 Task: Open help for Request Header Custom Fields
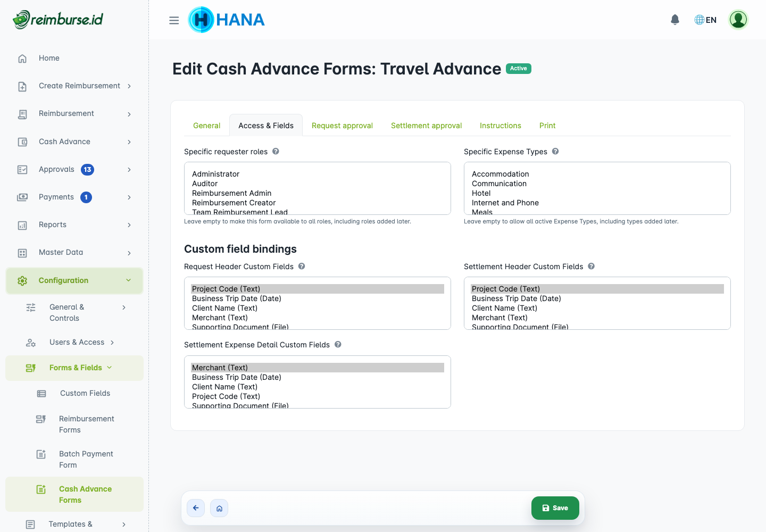tap(302, 266)
